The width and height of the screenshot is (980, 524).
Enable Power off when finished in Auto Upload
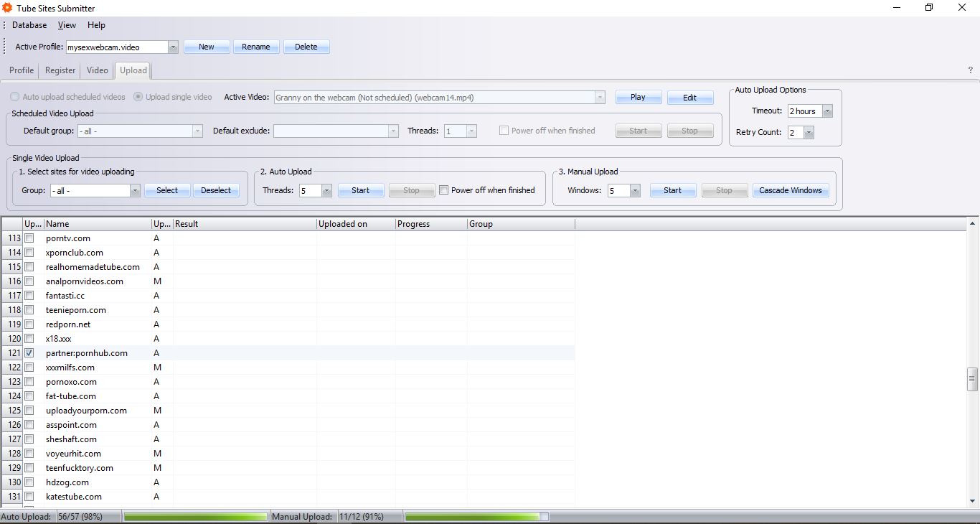click(444, 190)
